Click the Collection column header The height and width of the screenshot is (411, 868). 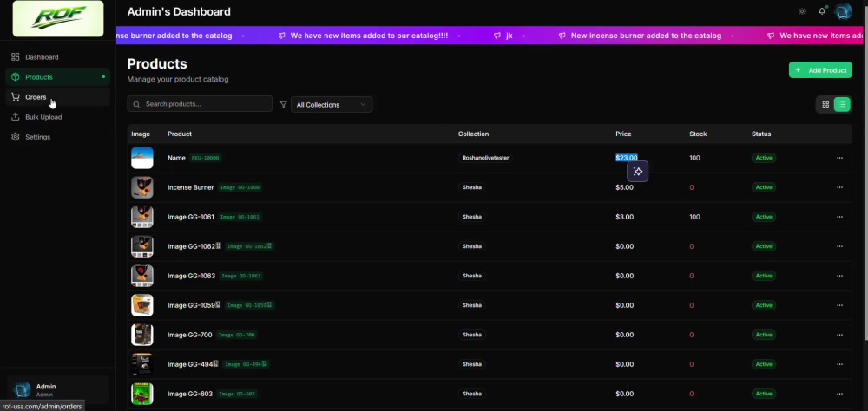point(473,134)
